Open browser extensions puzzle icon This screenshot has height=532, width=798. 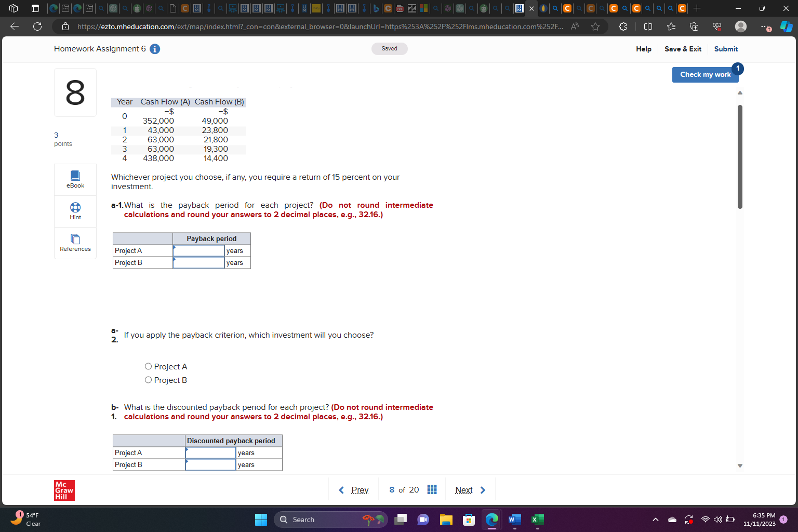(x=623, y=26)
